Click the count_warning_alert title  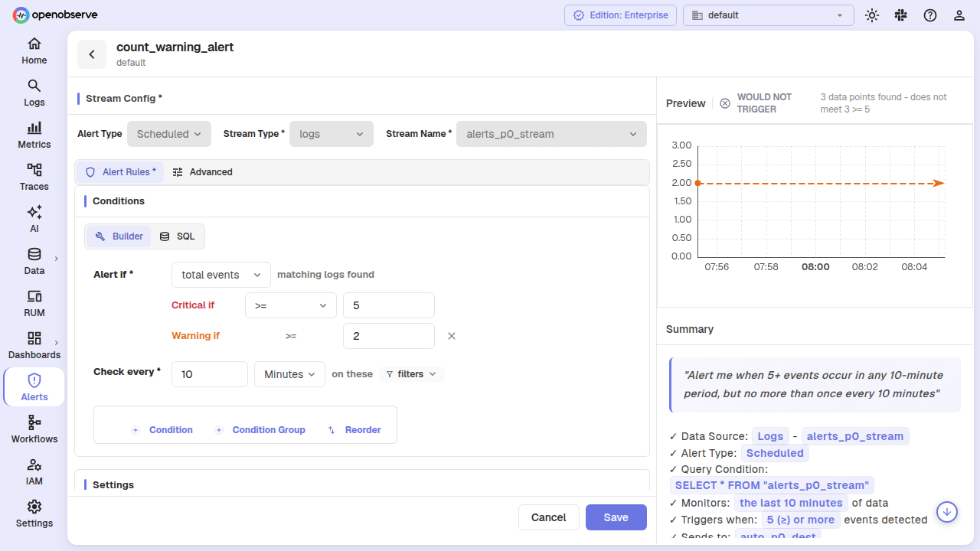[x=175, y=47]
